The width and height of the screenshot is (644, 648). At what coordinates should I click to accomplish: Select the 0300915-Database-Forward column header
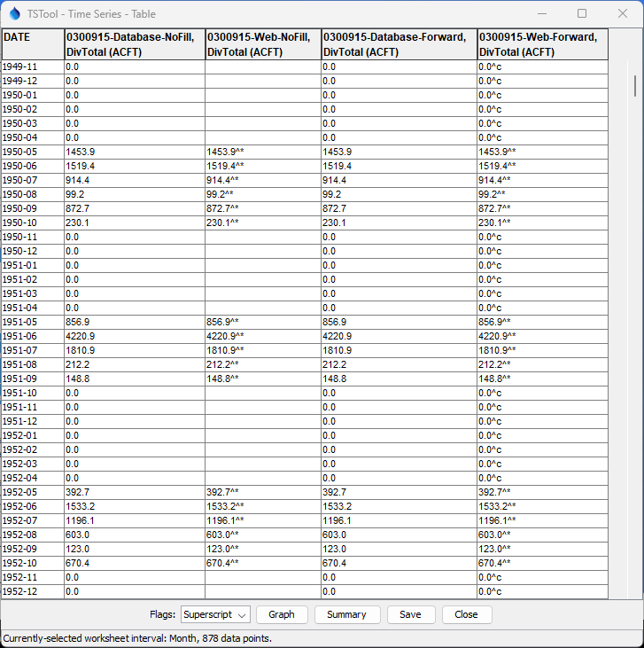tap(399, 44)
